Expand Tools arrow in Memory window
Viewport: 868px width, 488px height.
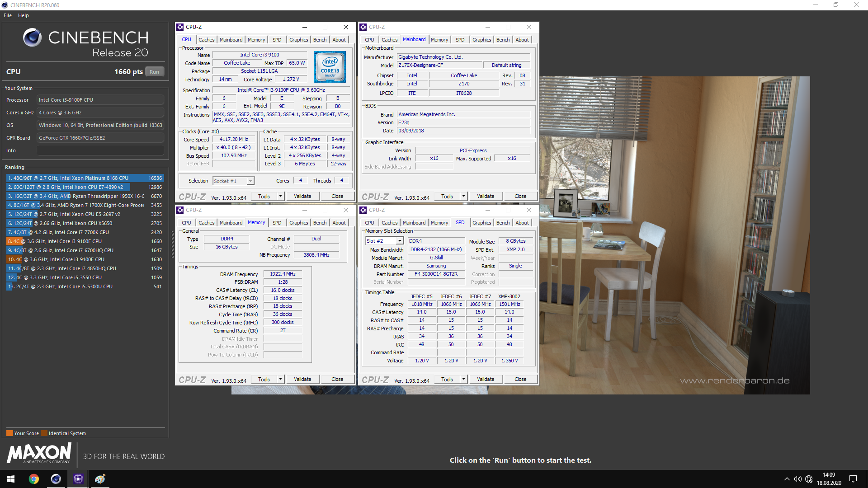point(280,379)
